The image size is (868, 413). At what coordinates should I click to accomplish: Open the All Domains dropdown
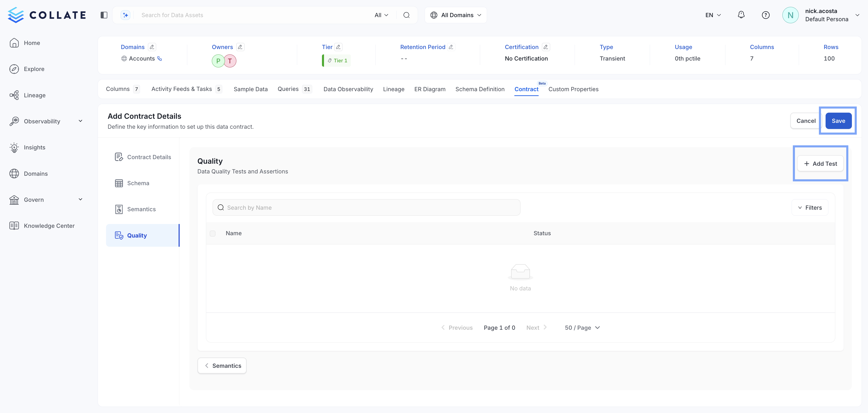(456, 15)
